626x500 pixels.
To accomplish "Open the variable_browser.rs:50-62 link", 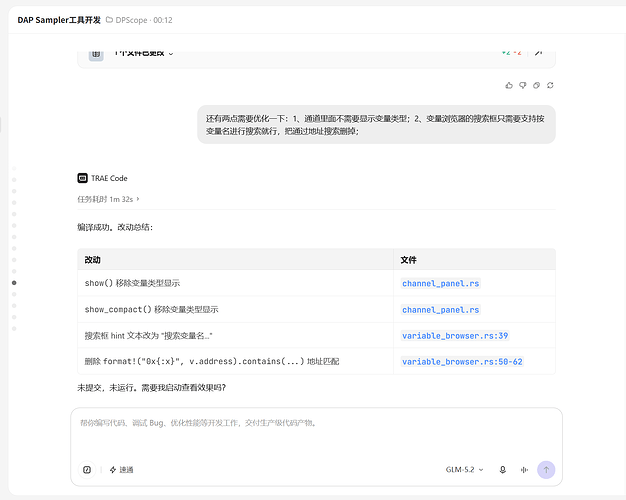I will (462, 362).
